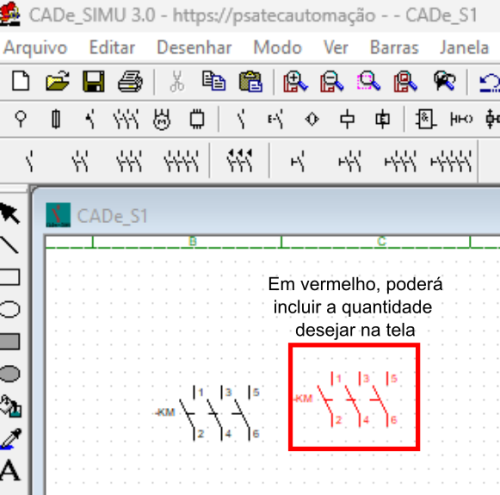This screenshot has height=495, width=500.
Task: Click the Print icon
Action: [130, 81]
